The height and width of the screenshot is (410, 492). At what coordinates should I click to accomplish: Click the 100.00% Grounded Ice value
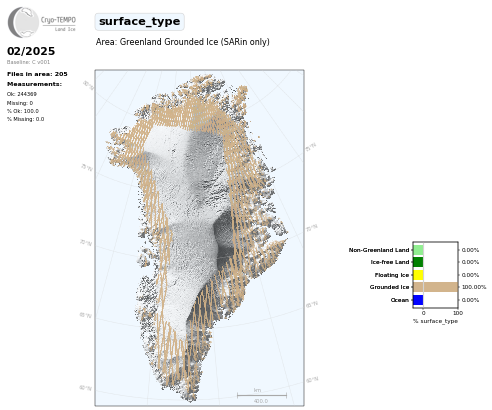(474, 287)
